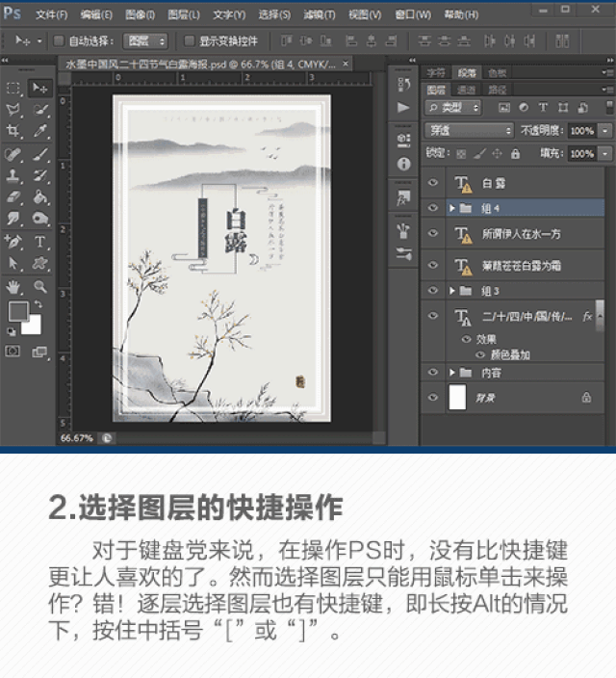
Task: Select the Crop tool
Action: click(13, 131)
